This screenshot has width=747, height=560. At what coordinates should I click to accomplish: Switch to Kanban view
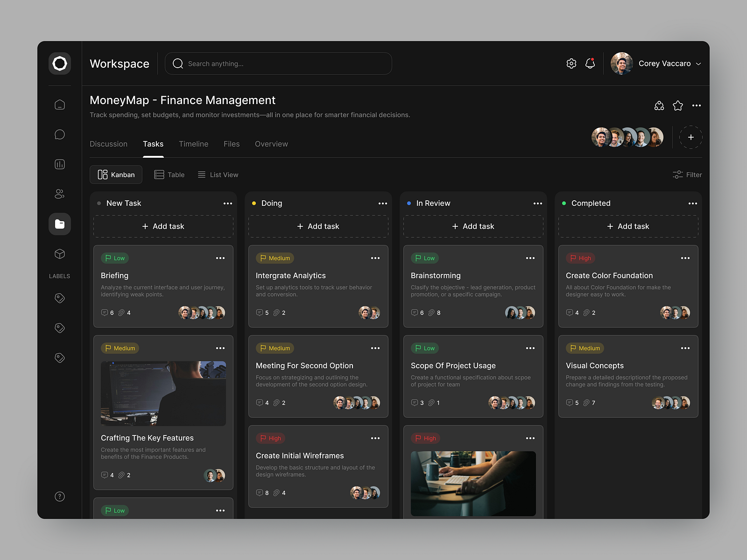pyautogui.click(x=116, y=175)
